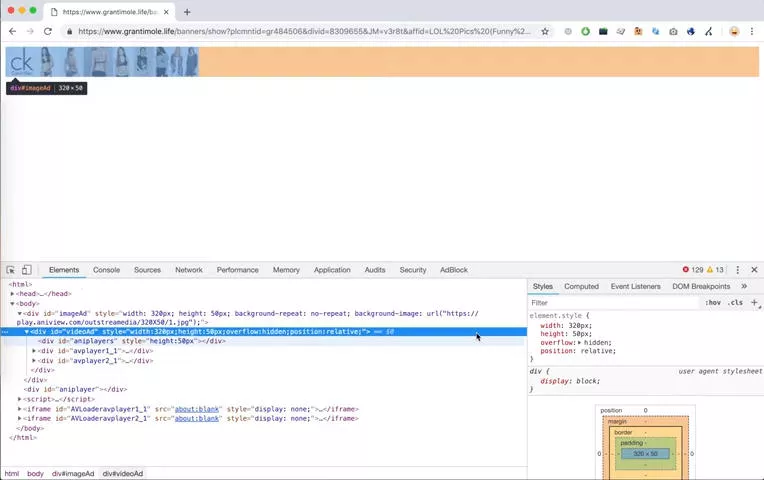Expand the div avplayer1_1 node
The image size is (764, 480).
[34, 351]
